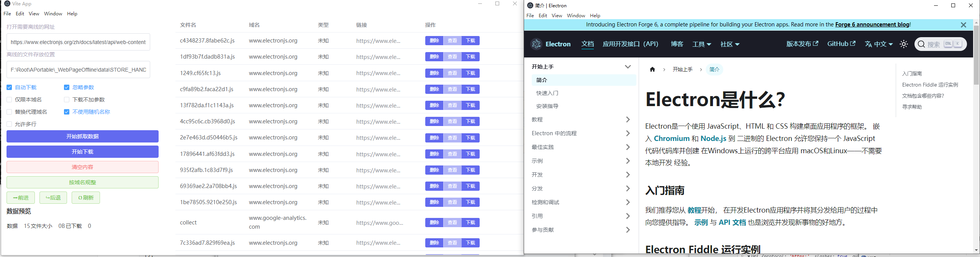
Task: Check the 下载不加参数 checkbox
Action: coord(67,100)
